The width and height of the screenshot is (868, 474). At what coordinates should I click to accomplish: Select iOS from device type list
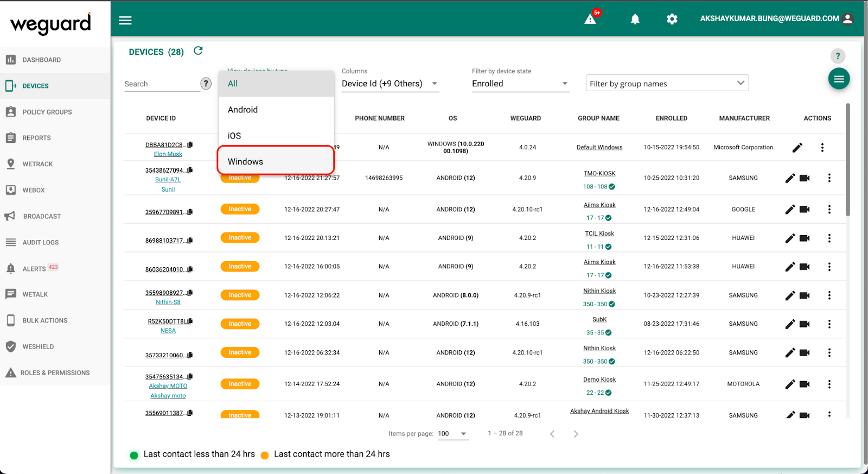click(x=276, y=136)
